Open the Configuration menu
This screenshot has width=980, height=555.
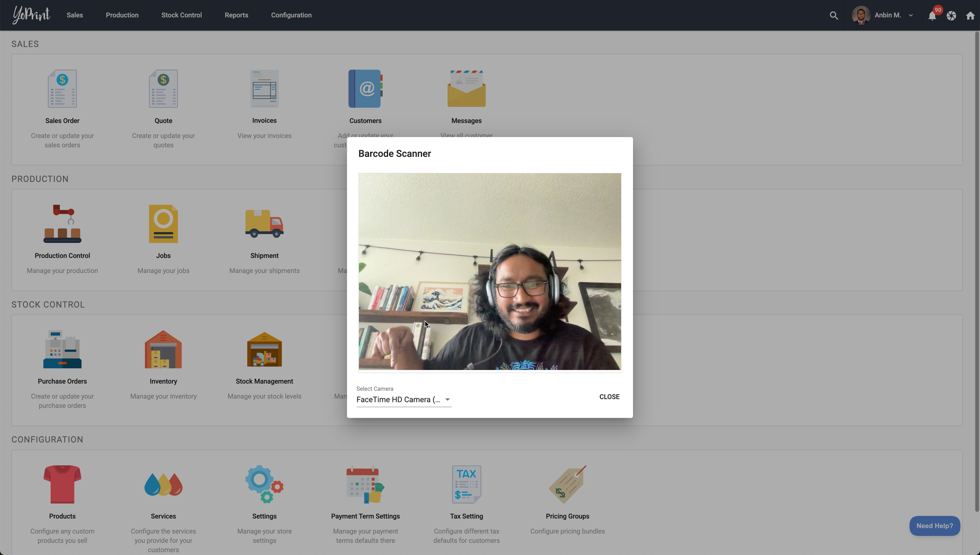pyautogui.click(x=291, y=15)
